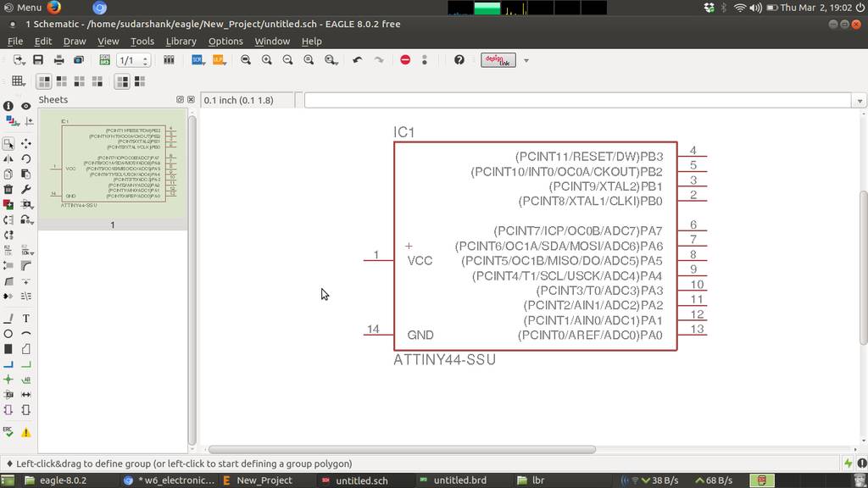Open the ULP dropdown
The height and width of the screenshot is (488, 868).
[219, 60]
